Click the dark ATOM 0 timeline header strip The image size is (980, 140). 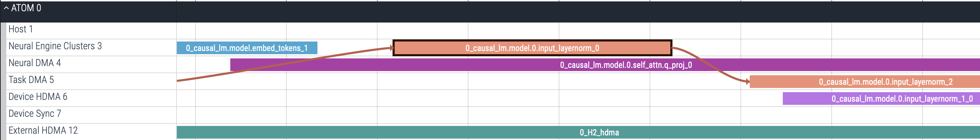(x=578, y=11)
